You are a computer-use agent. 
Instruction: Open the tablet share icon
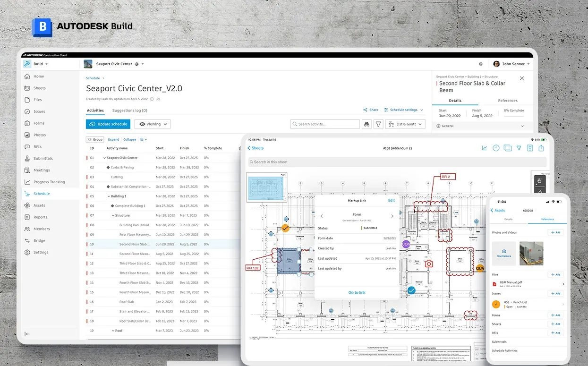(x=541, y=148)
